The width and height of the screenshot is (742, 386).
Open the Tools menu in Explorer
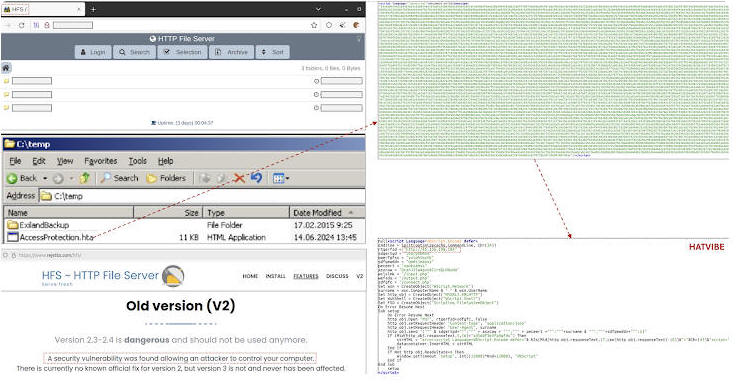click(138, 161)
